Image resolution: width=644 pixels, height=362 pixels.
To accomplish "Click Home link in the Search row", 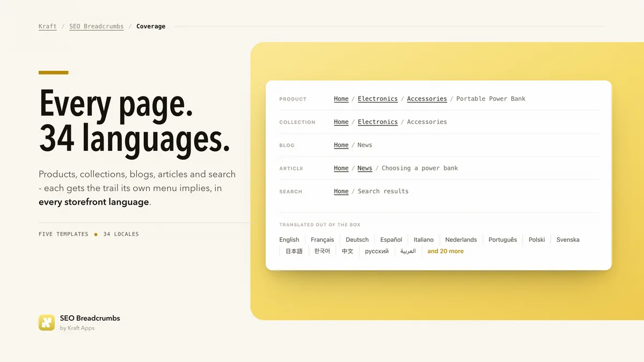I will [x=341, y=191].
